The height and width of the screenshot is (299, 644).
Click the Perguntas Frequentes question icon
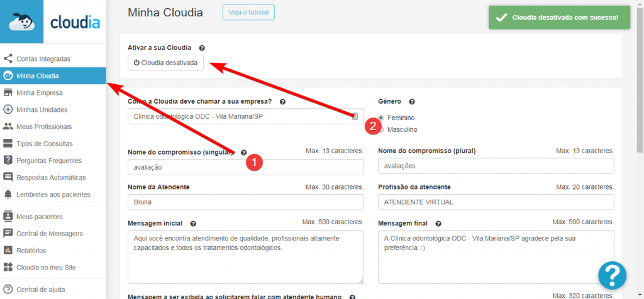(8, 160)
